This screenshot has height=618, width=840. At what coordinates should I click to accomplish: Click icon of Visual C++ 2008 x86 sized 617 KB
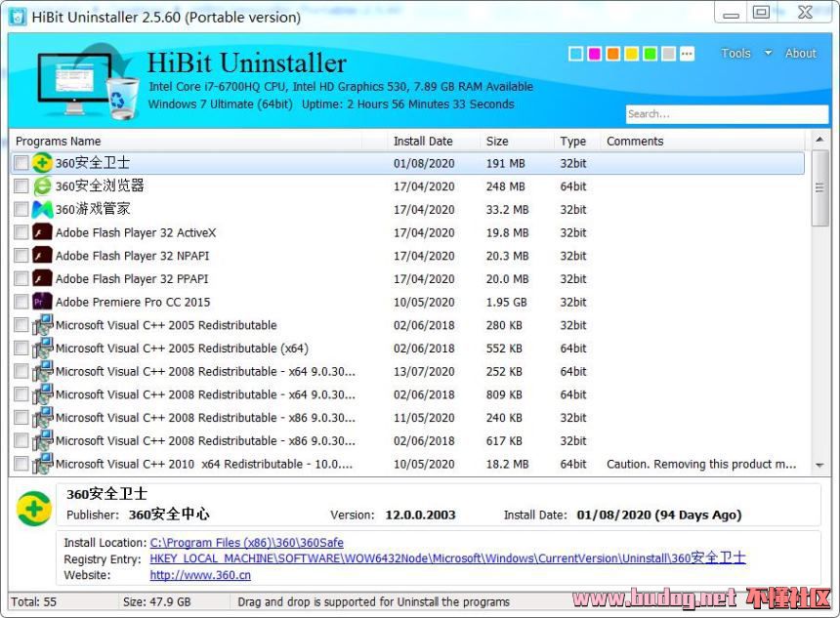coord(42,440)
